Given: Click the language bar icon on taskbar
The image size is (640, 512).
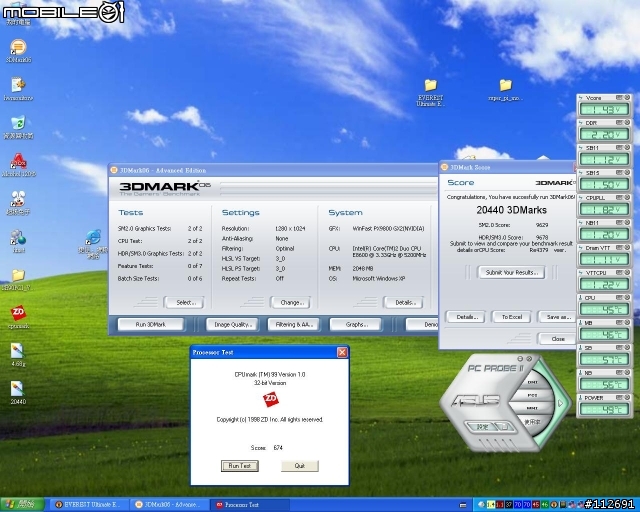Looking at the screenshot, I should (x=462, y=505).
